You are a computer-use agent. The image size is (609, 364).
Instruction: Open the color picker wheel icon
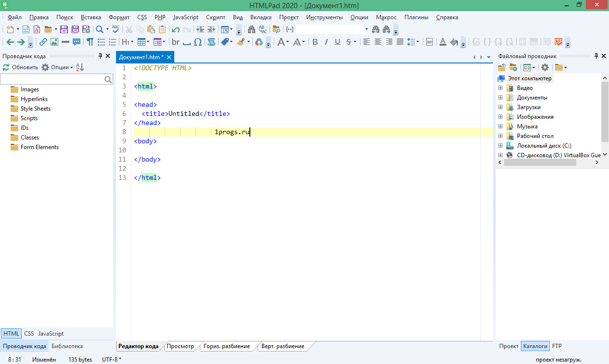259,42
